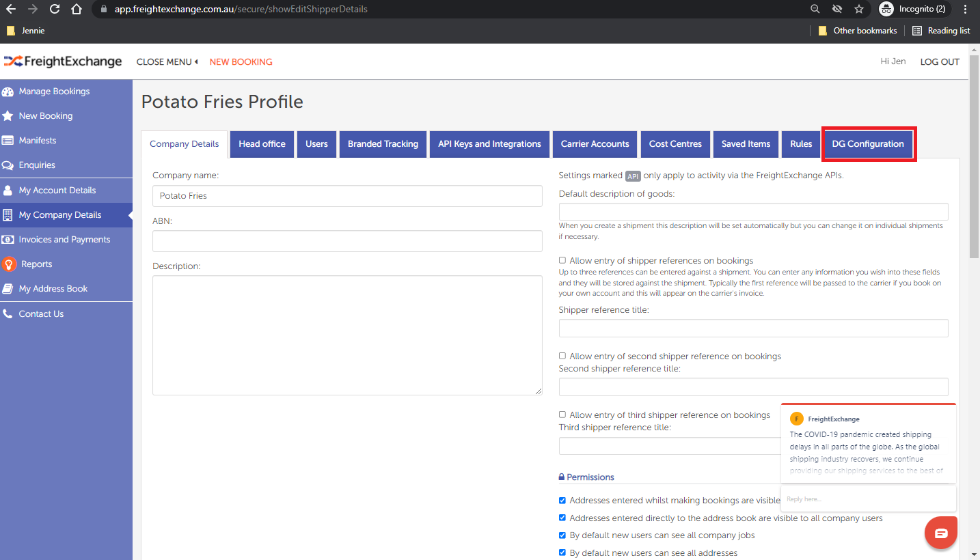Click the Permissions section heading
Screen dimensions: 980x560
point(586,477)
